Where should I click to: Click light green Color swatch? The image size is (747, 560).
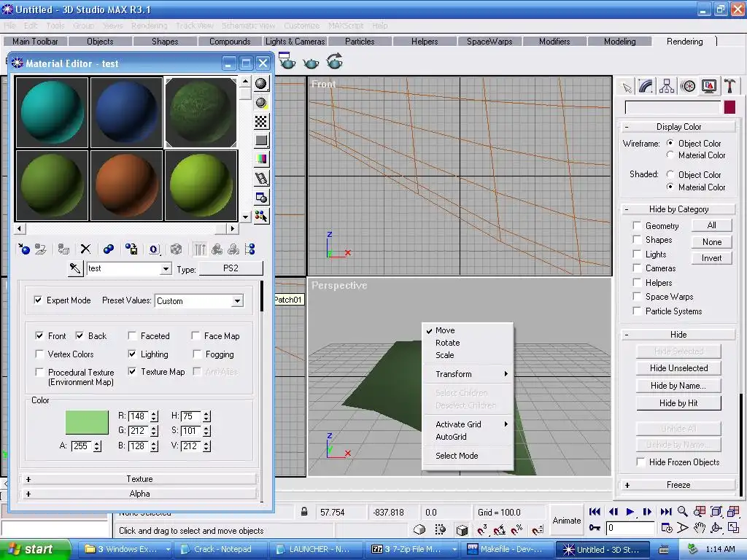(x=87, y=422)
